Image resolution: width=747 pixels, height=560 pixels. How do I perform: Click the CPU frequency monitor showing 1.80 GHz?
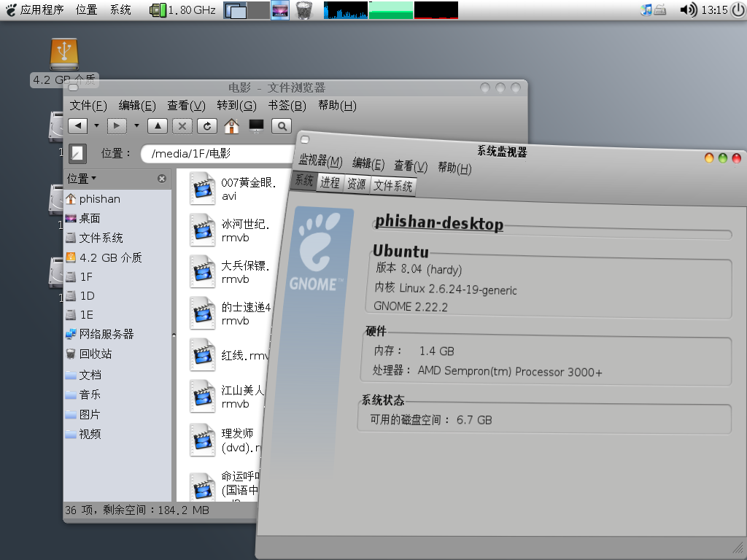pos(183,9)
